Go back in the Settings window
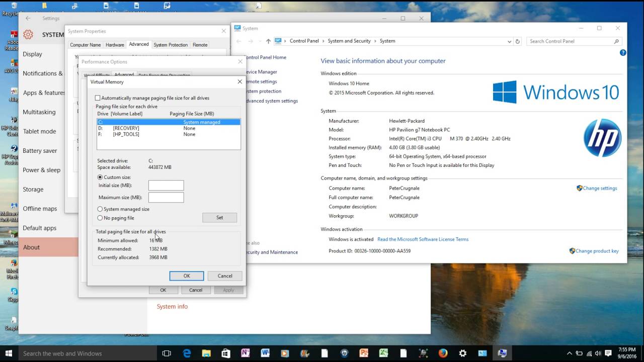The width and height of the screenshot is (644, 362). click(28, 19)
